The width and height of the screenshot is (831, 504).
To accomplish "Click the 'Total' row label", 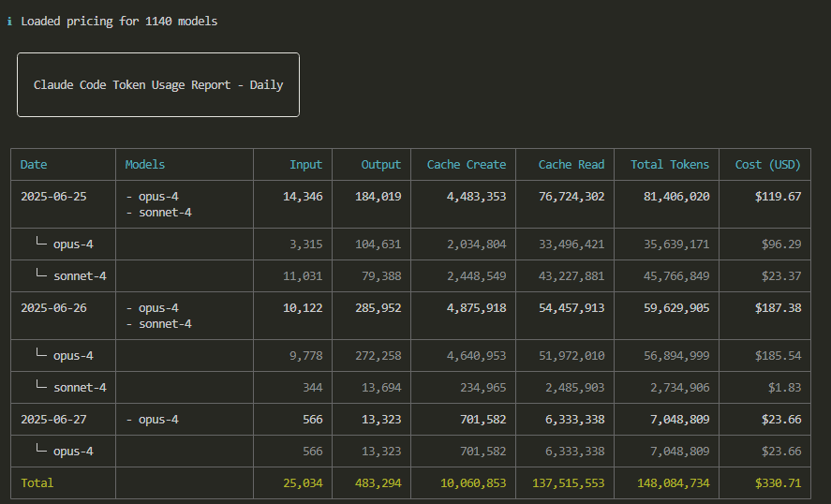I will tap(37, 482).
